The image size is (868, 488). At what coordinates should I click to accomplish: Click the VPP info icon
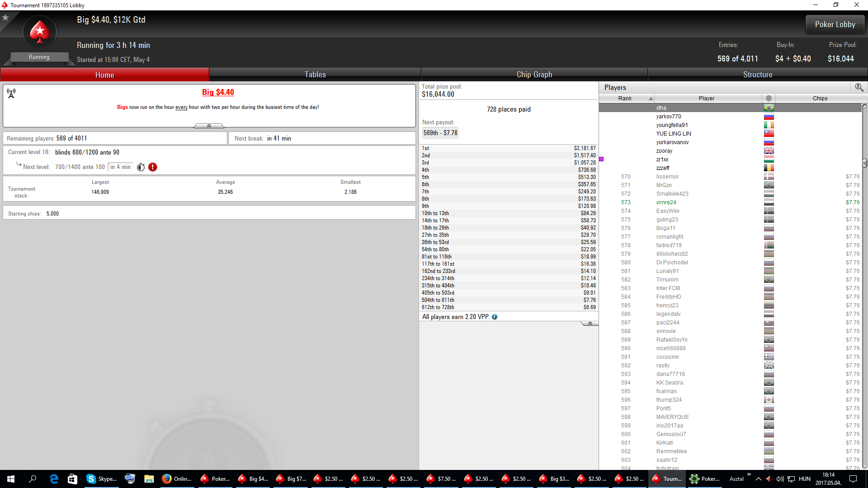[495, 317]
